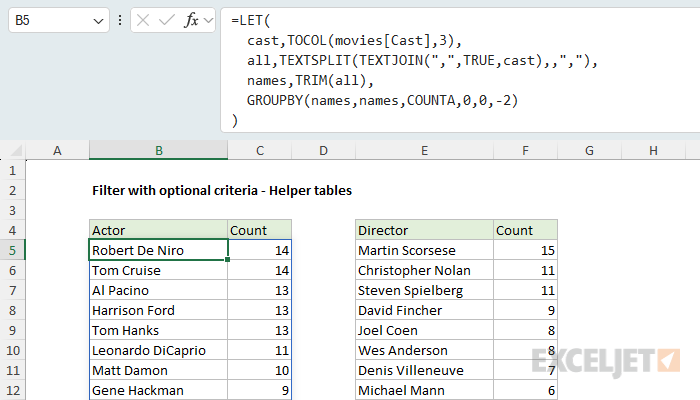This screenshot has width=700, height=400.
Task: Select row 4 header
Action: click(12, 230)
